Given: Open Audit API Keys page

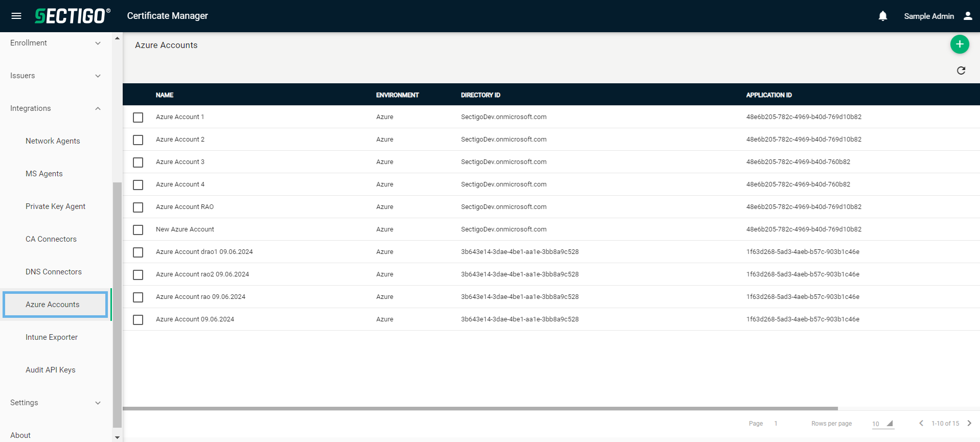Looking at the screenshot, I should click(x=51, y=370).
